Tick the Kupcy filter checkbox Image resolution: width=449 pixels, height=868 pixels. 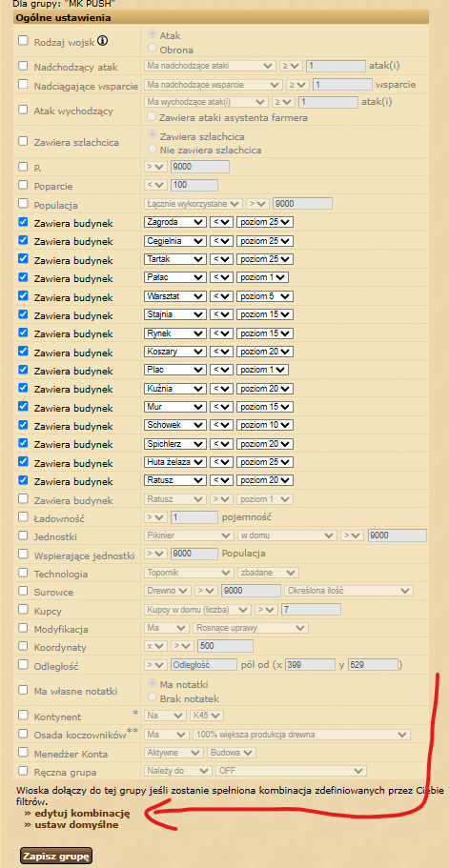[23, 610]
